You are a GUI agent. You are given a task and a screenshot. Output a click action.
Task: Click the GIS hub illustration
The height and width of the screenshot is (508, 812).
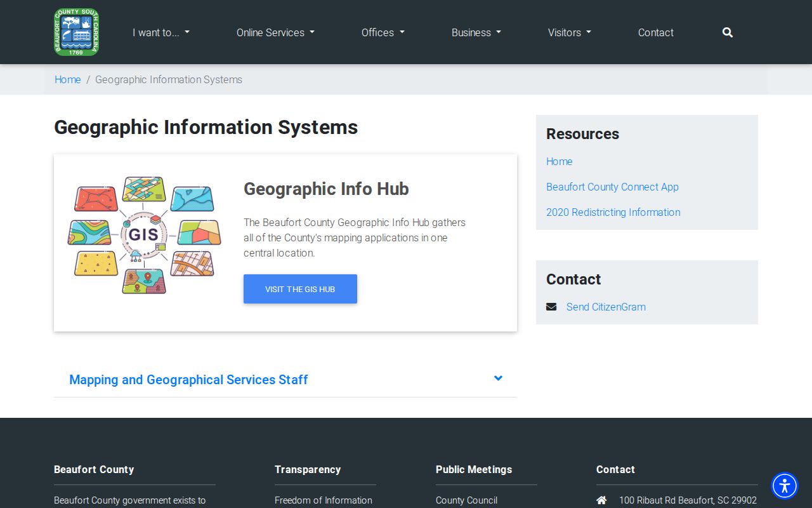coord(144,235)
